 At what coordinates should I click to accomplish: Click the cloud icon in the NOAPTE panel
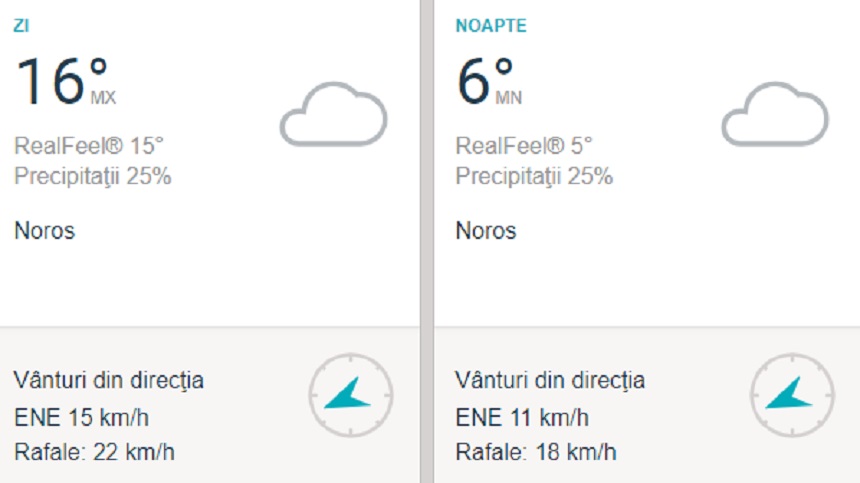click(775, 115)
